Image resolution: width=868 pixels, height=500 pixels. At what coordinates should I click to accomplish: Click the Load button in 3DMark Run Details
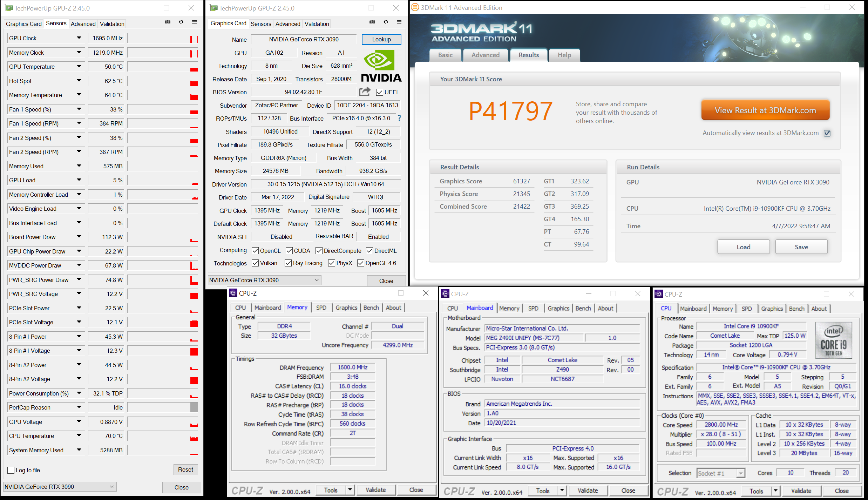[x=744, y=247]
